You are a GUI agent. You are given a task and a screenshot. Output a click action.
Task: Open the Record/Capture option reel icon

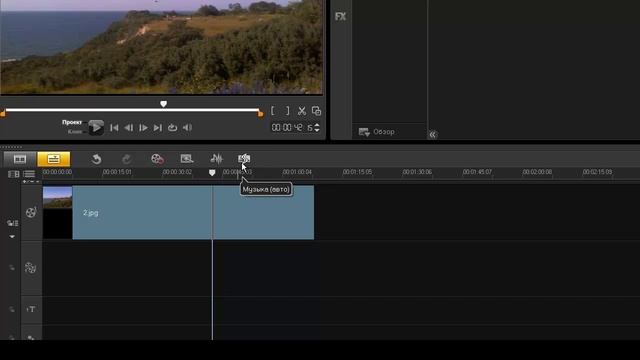click(x=157, y=159)
